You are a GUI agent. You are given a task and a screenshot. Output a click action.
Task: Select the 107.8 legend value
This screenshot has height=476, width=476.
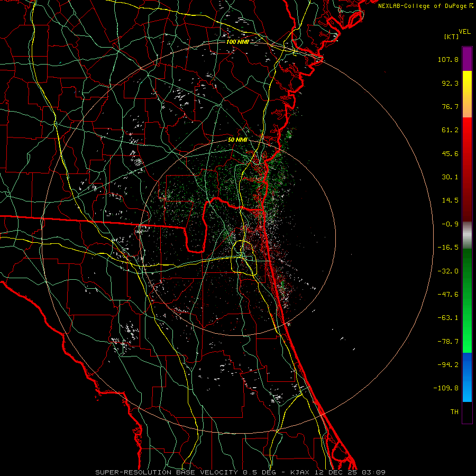coord(448,59)
